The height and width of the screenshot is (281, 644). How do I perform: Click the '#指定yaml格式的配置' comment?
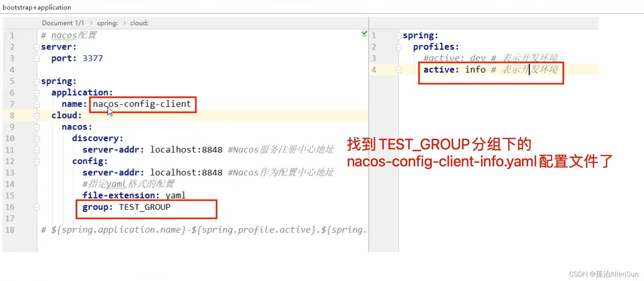point(129,184)
